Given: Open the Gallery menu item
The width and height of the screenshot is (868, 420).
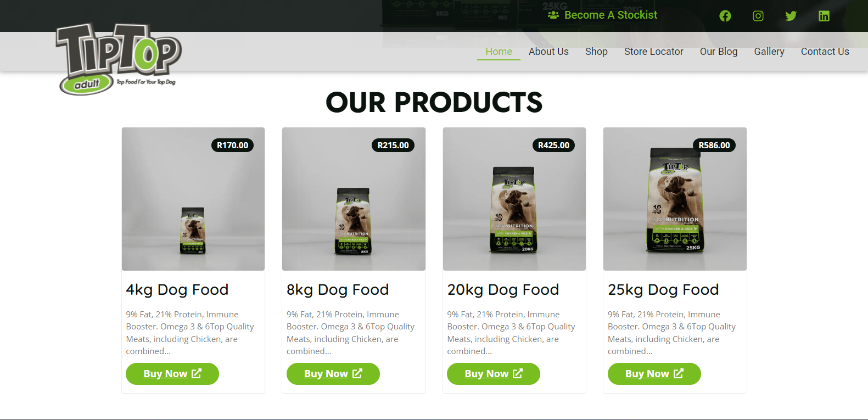Looking at the screenshot, I should point(769,51).
